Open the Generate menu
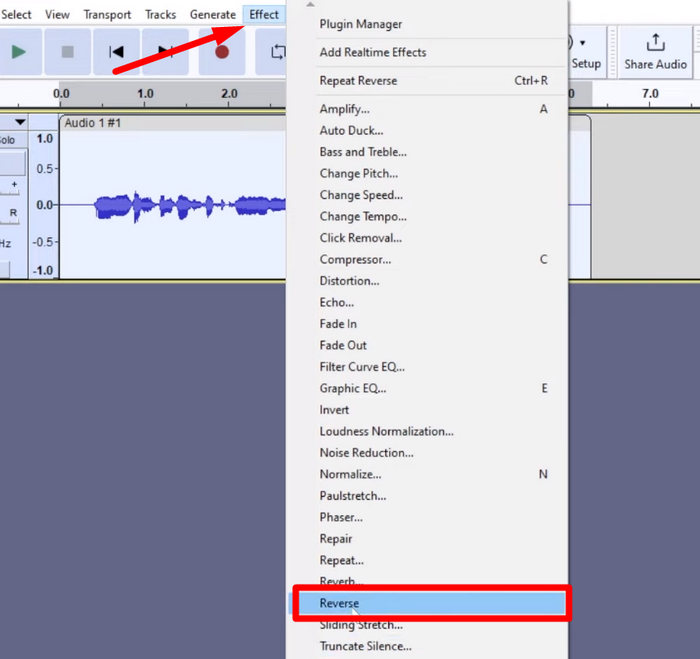The width and height of the screenshot is (700, 659). [212, 15]
